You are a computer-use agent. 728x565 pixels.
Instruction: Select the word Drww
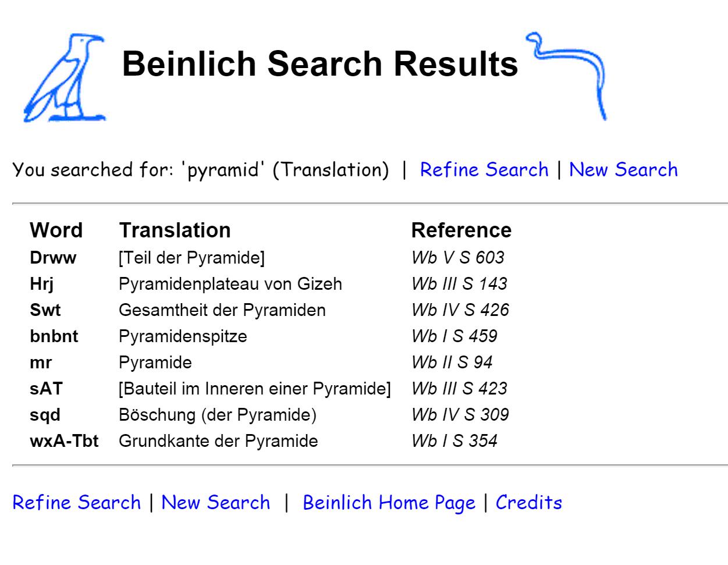(x=53, y=258)
